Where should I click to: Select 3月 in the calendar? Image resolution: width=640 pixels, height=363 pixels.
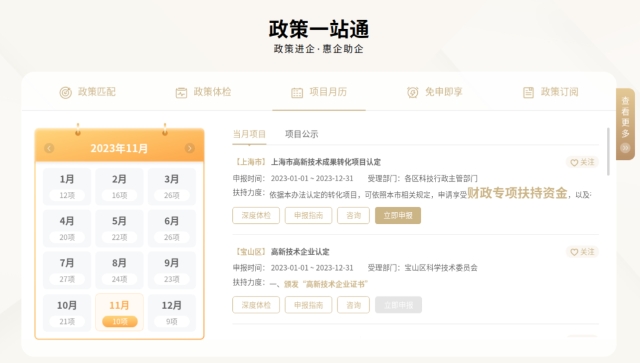(171, 187)
